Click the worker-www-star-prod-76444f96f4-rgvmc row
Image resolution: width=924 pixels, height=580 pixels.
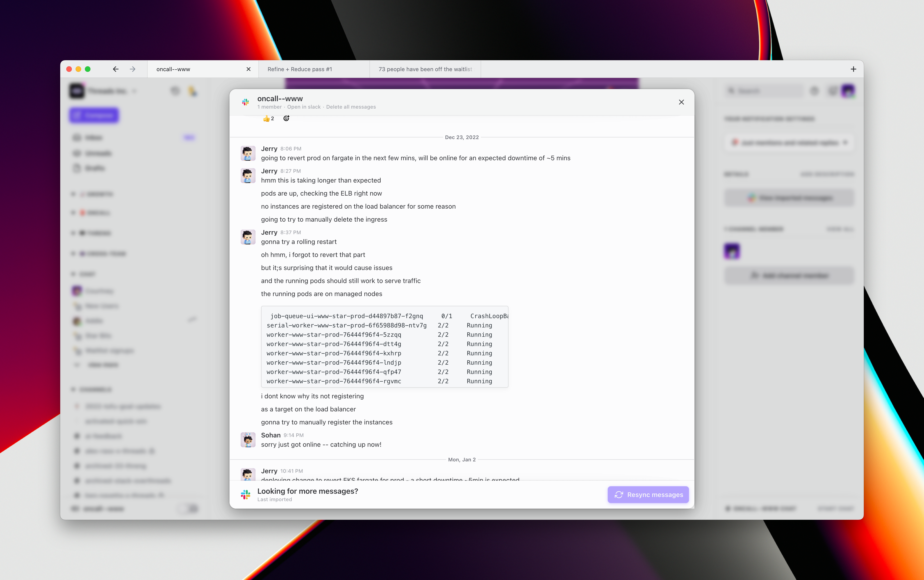click(x=379, y=381)
